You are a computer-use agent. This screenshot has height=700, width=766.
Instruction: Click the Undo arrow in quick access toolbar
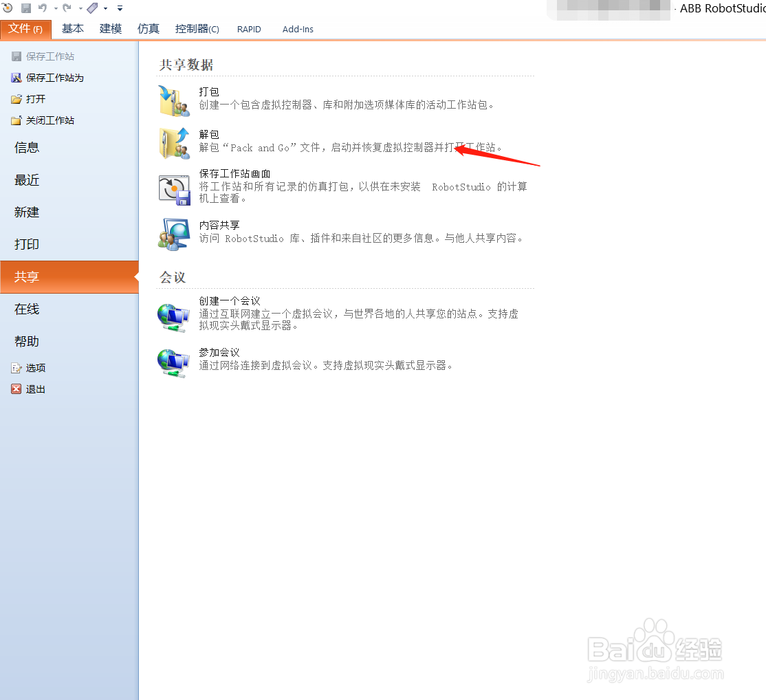pyautogui.click(x=43, y=8)
